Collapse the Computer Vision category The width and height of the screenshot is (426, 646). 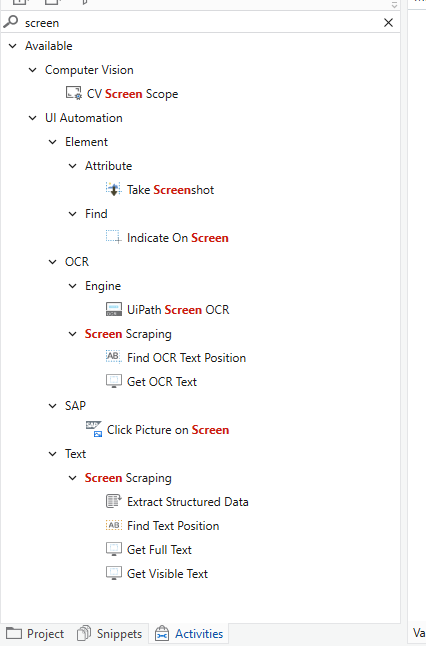(x=33, y=70)
